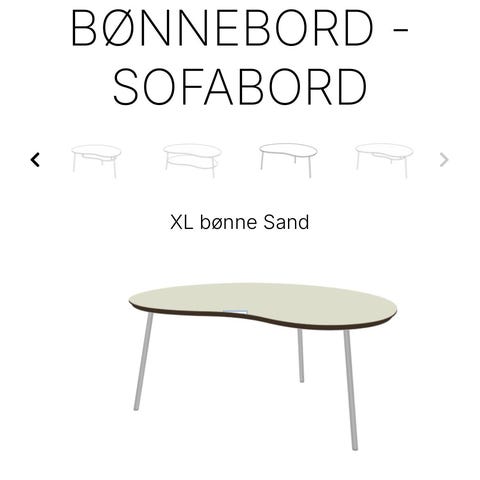
Task: Choose the table thumbnail with lower shelf
Action: 192,161
